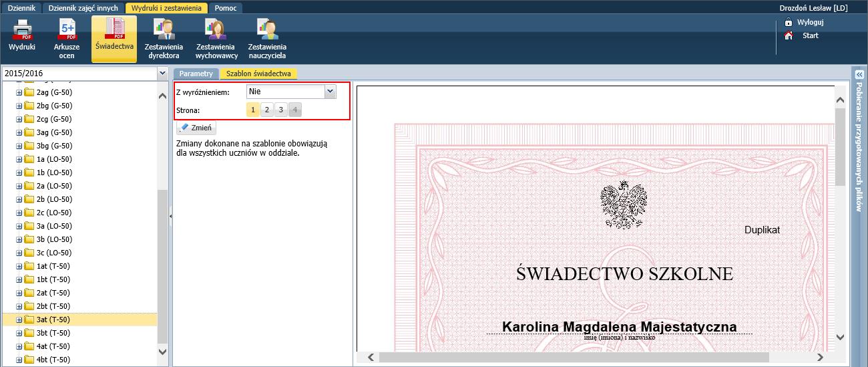The height and width of the screenshot is (367, 868).
Task: Click the Start link
Action: pyautogui.click(x=810, y=35)
